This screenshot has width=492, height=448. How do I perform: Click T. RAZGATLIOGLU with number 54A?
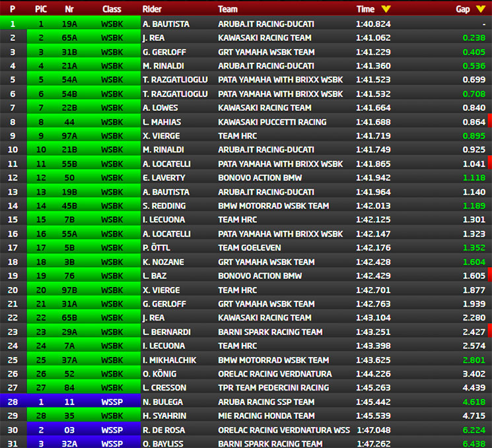(x=175, y=80)
